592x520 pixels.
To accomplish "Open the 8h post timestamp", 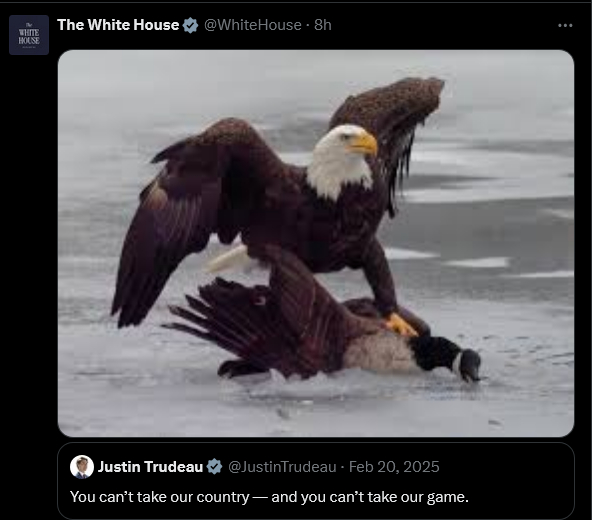I will pos(323,25).
